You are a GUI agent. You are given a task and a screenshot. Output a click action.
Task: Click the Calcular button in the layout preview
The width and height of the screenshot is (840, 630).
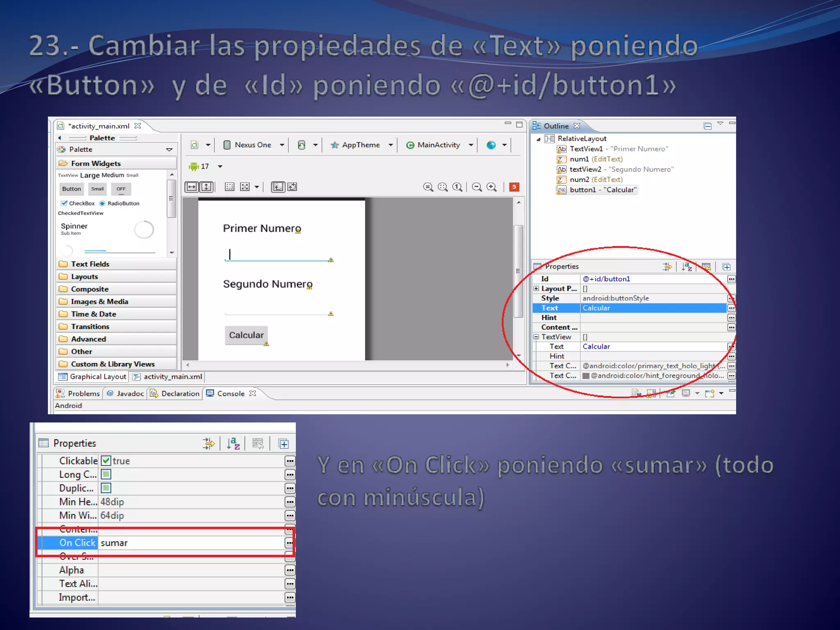(x=246, y=335)
